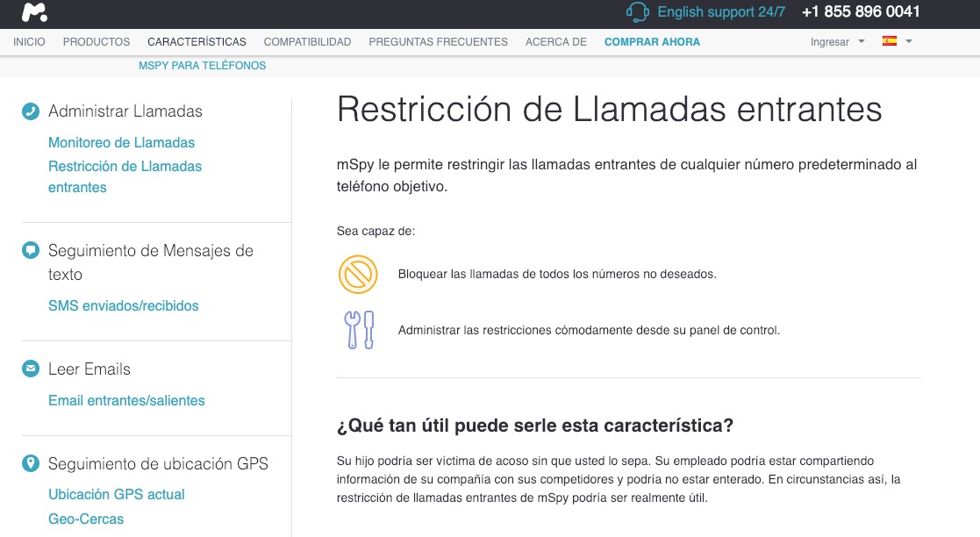This screenshot has width=980, height=537.
Task: Select the Administrar Llamadas phone icon
Action: coord(29,111)
